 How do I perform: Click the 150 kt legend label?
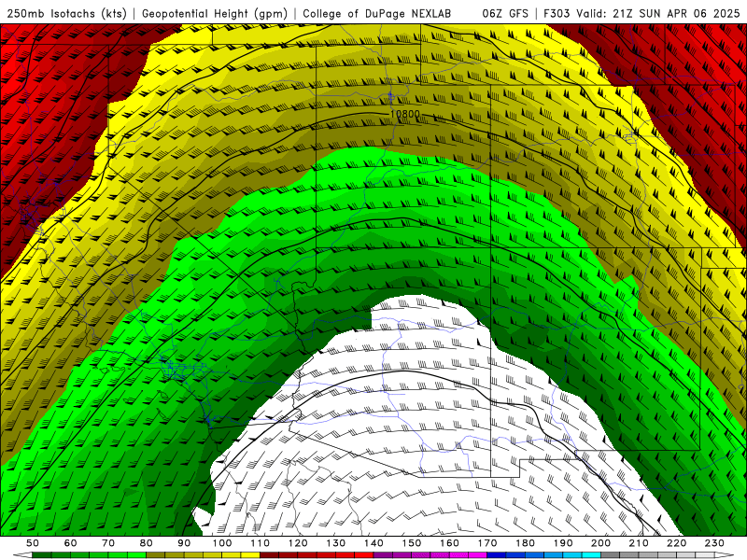point(412,543)
